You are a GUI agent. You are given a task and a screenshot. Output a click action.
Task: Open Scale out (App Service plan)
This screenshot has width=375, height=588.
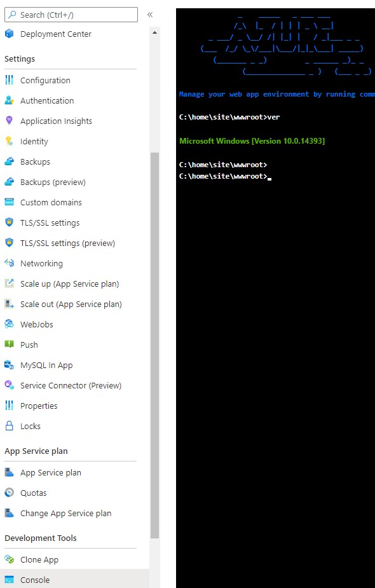(71, 304)
